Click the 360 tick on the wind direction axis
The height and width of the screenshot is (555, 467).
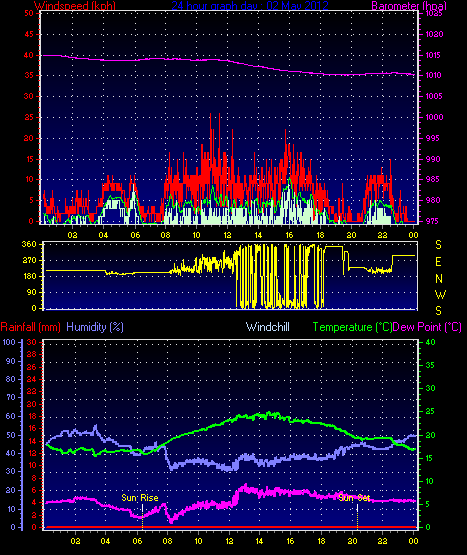click(x=29, y=244)
